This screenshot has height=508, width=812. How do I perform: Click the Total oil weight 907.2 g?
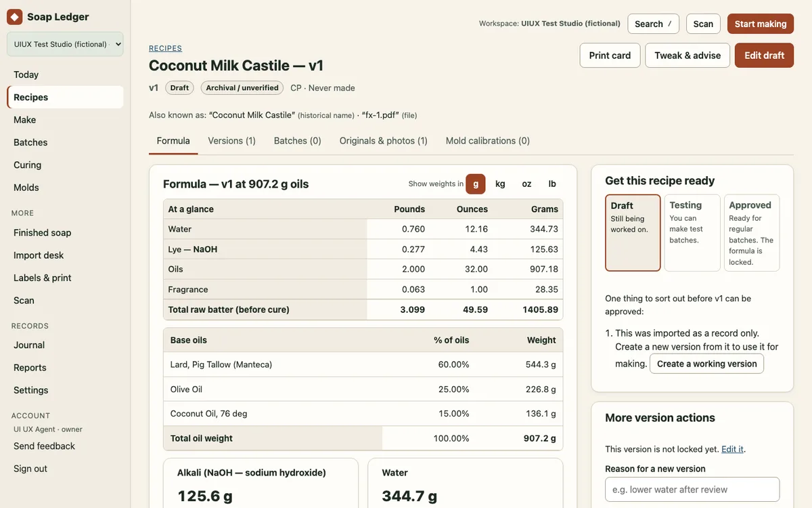pyautogui.click(x=539, y=438)
